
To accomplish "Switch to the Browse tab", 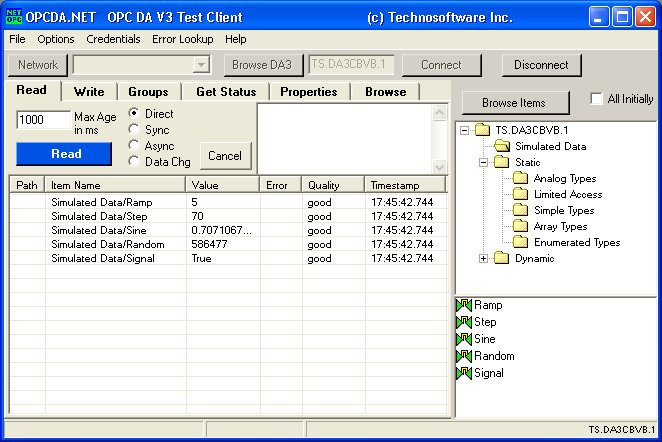I will (385, 92).
